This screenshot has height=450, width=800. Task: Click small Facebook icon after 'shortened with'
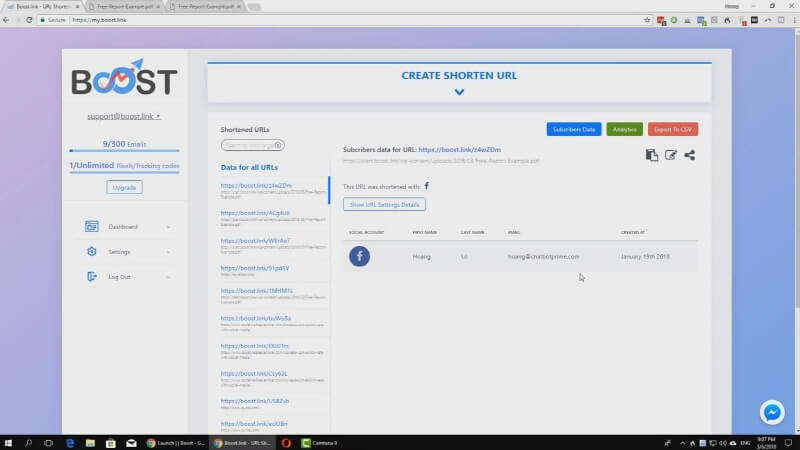[x=427, y=186]
